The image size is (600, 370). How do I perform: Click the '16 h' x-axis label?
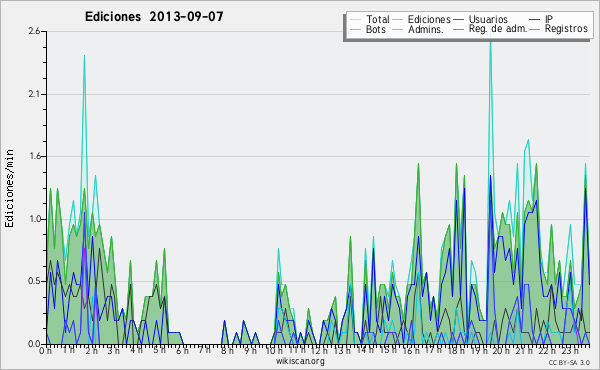[x=411, y=351]
